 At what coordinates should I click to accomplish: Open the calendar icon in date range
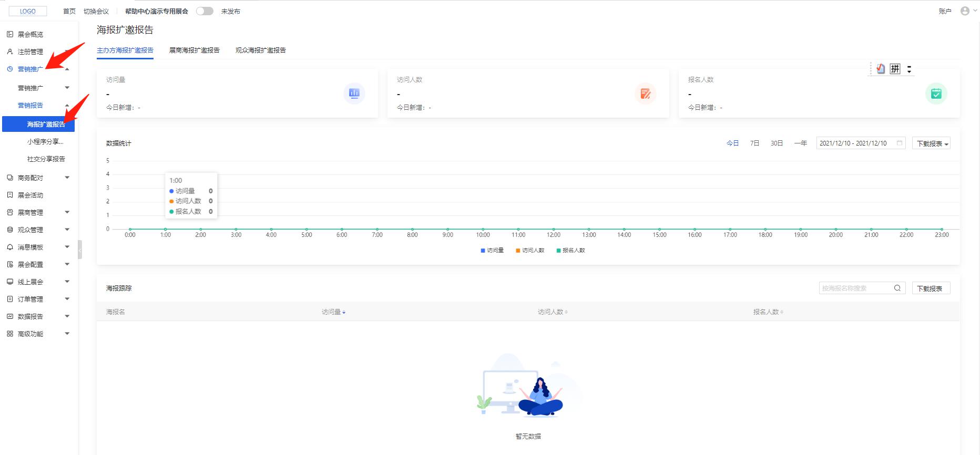coord(900,143)
